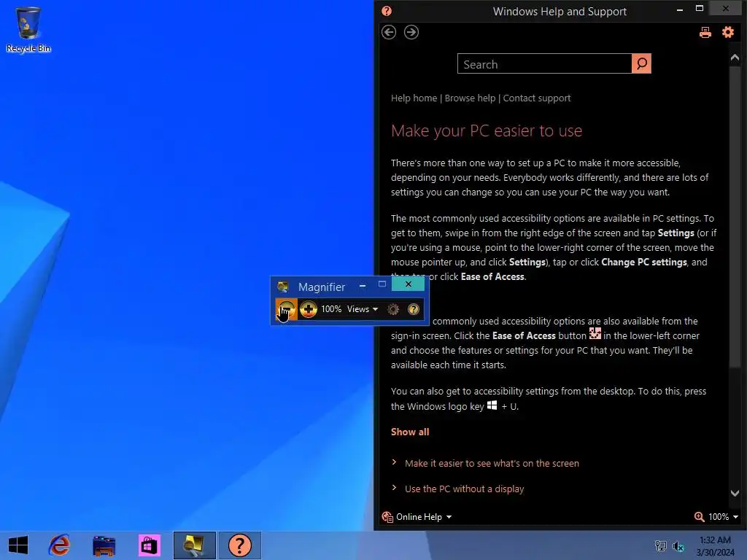Close the Magnifier window
This screenshot has height=560, width=747.
pyautogui.click(x=409, y=284)
